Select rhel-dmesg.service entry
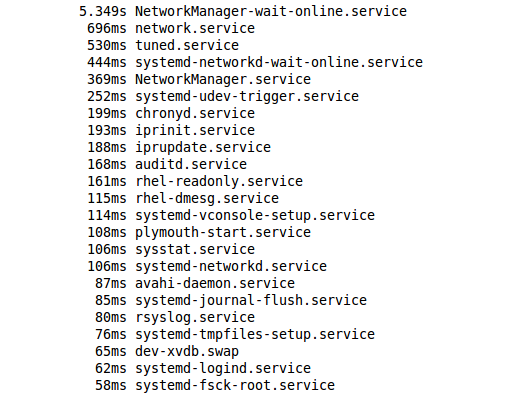This screenshot has height=394, width=509. coord(183,198)
